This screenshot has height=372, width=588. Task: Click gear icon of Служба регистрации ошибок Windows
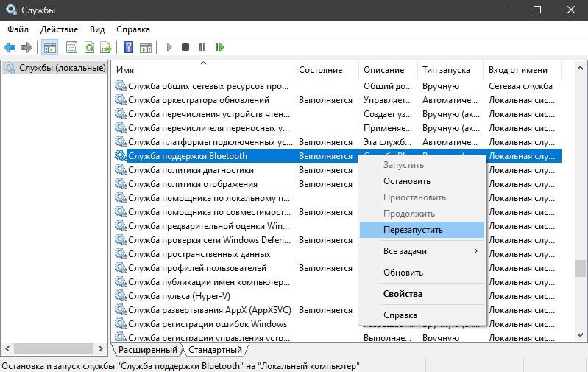point(121,323)
